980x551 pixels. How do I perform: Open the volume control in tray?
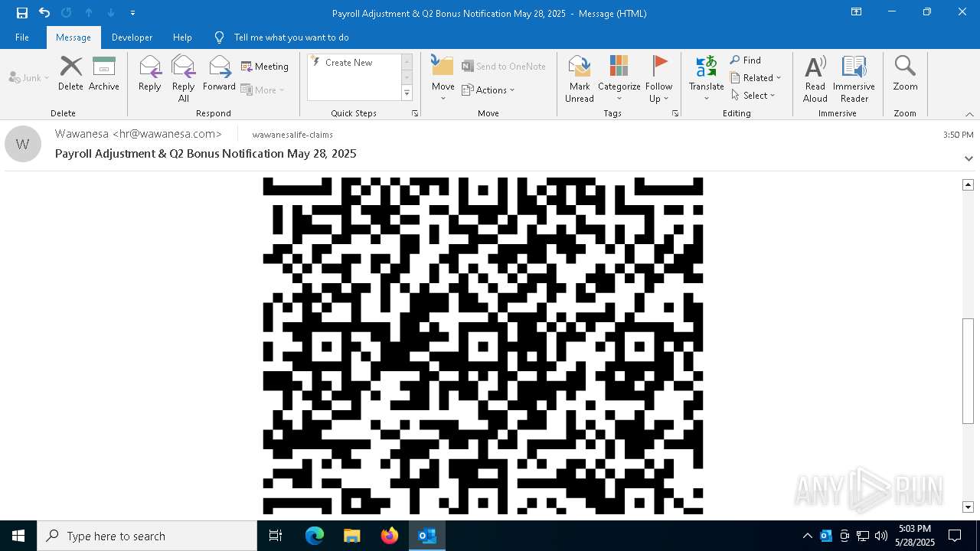[880, 536]
